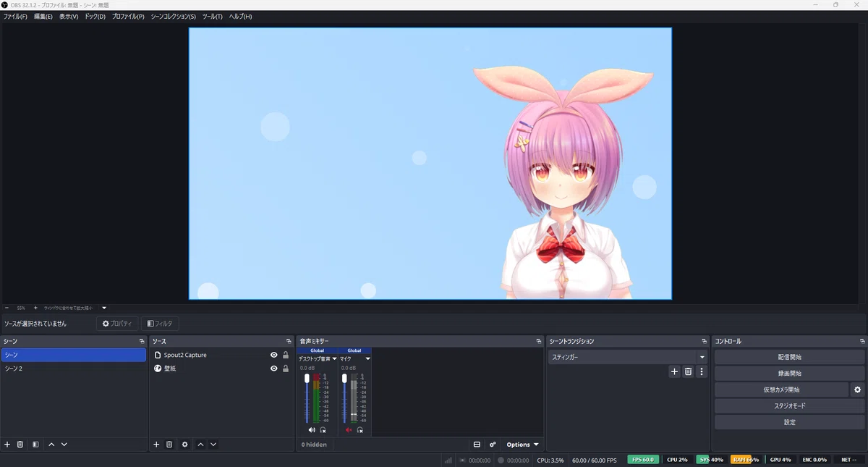Screen dimensions: 868x467
Task: Mute desktop audio speaker icon
Action: click(x=312, y=430)
